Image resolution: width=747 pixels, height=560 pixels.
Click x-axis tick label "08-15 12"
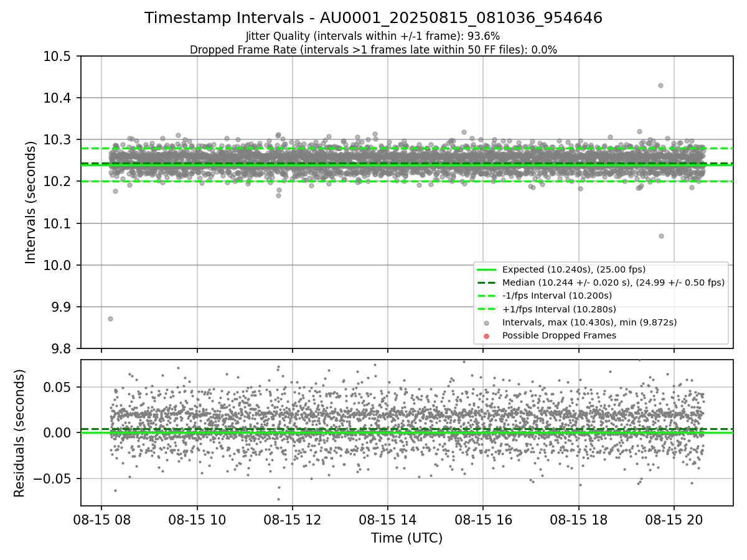click(x=292, y=519)
